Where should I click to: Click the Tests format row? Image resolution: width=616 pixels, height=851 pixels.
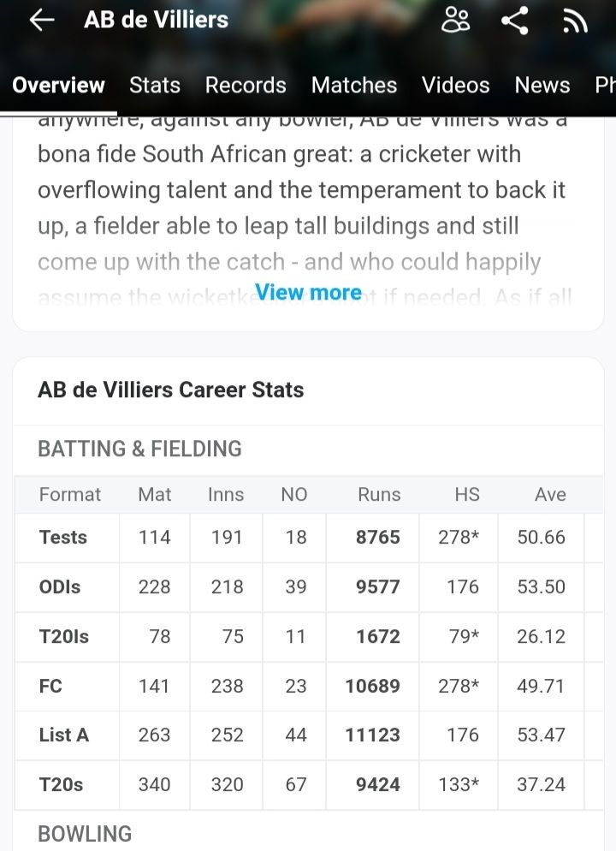[x=63, y=538]
